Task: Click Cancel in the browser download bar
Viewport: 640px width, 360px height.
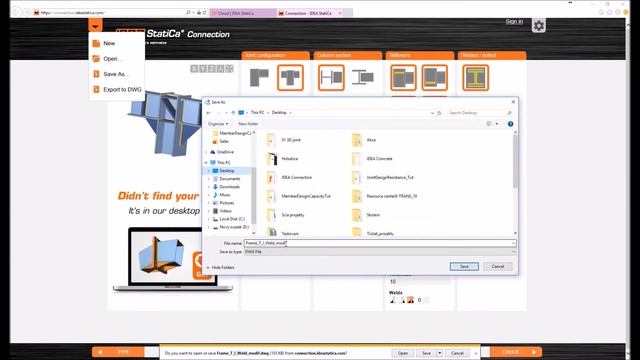Action: pyautogui.click(x=457, y=353)
